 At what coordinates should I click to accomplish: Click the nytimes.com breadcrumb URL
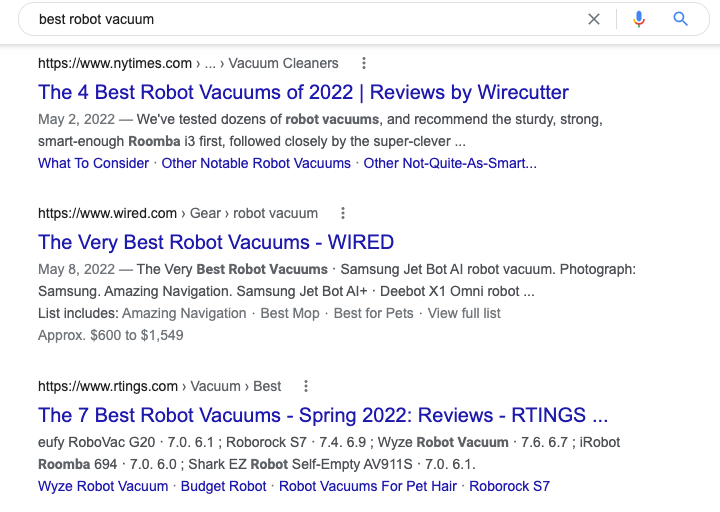pyautogui.click(x=115, y=63)
